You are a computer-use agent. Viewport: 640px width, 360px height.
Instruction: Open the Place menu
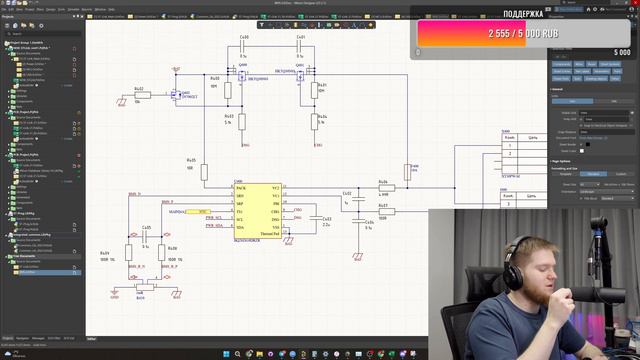point(40,9)
